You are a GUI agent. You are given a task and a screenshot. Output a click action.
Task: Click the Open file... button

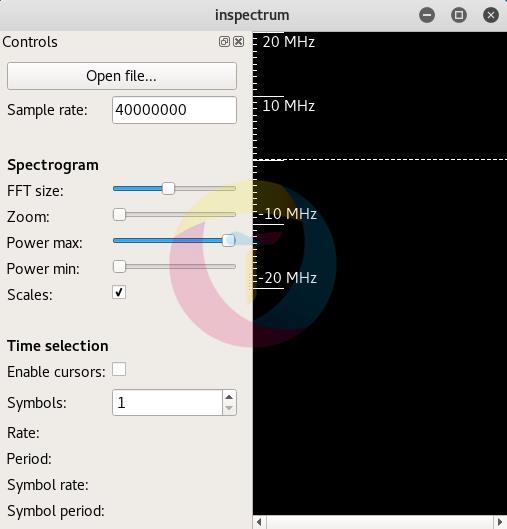[x=122, y=76]
